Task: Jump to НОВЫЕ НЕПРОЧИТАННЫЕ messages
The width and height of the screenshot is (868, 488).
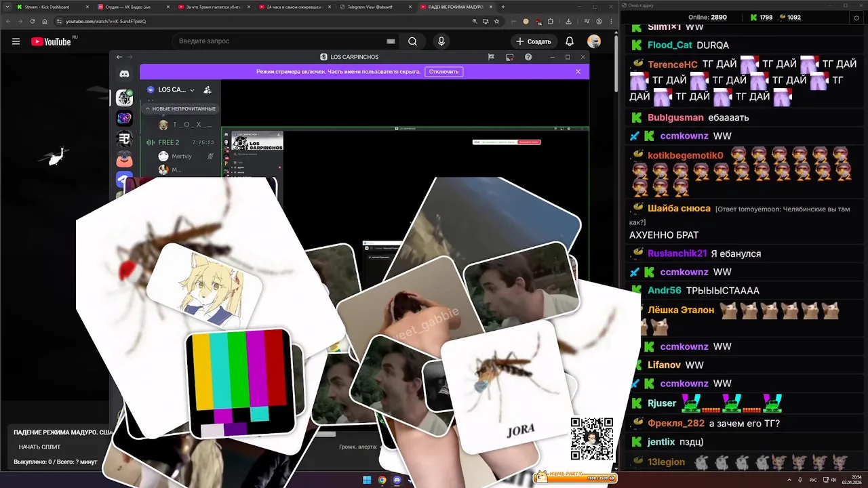Action: tap(180, 108)
